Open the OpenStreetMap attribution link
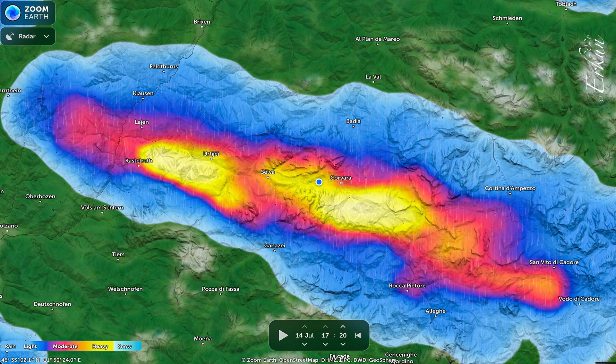 pos(299,360)
